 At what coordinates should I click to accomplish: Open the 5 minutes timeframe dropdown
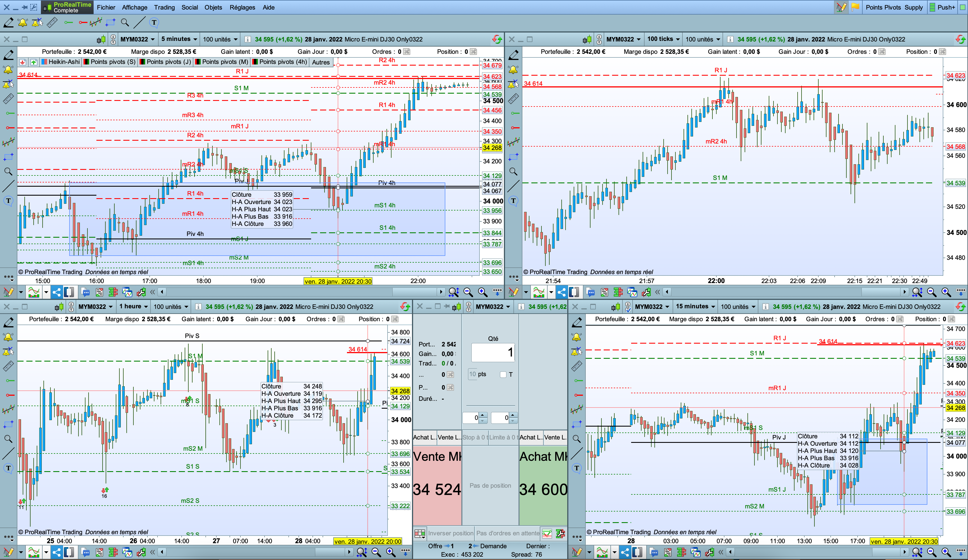tap(179, 39)
